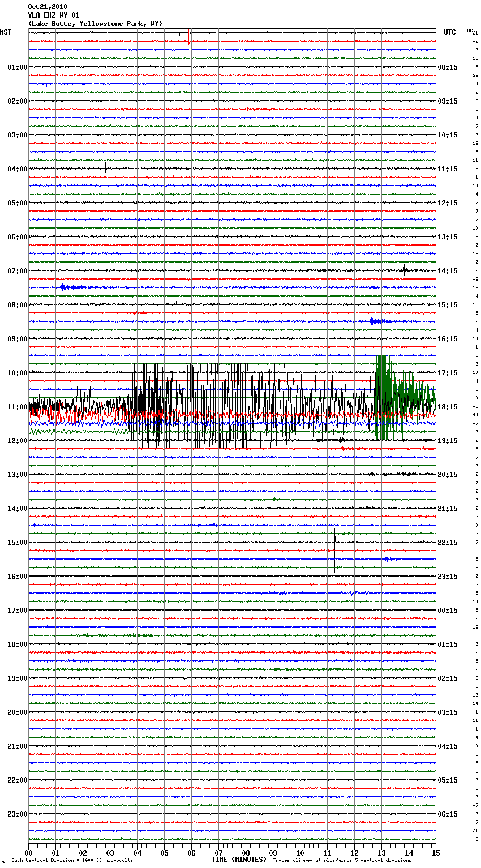This screenshot has height=868, width=481.
Task: Select the 21:00 MST time label
Action: coord(18,746)
